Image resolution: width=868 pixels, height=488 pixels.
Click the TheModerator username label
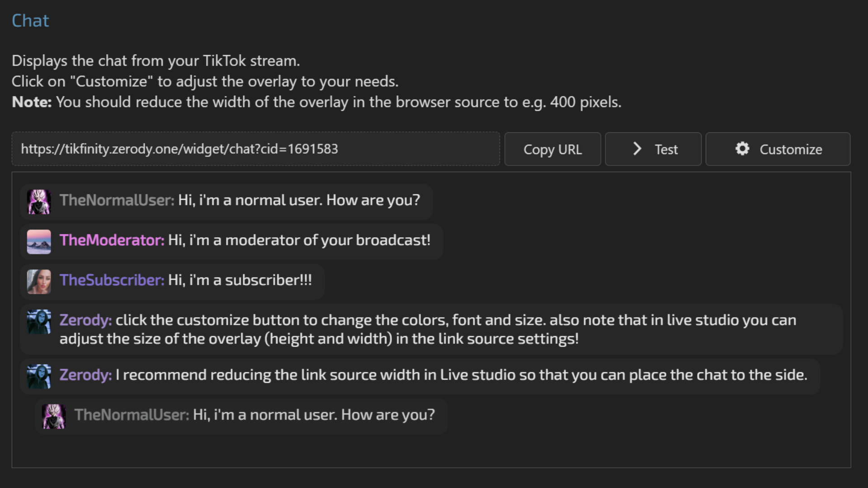point(111,241)
